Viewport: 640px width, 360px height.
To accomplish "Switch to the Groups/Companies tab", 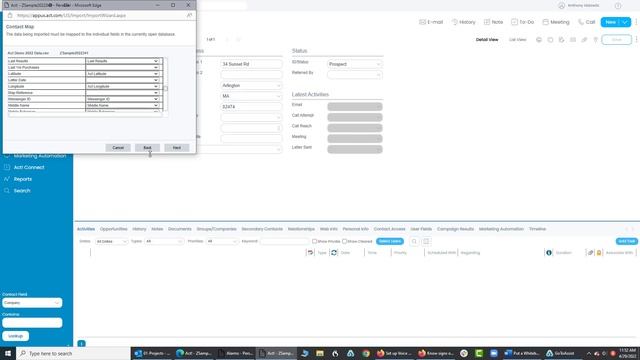I will pyautogui.click(x=216, y=229).
